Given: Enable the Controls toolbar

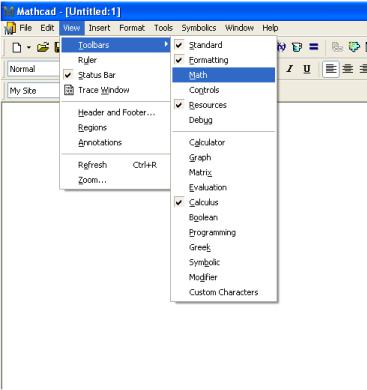Looking at the screenshot, I should coord(224,90).
